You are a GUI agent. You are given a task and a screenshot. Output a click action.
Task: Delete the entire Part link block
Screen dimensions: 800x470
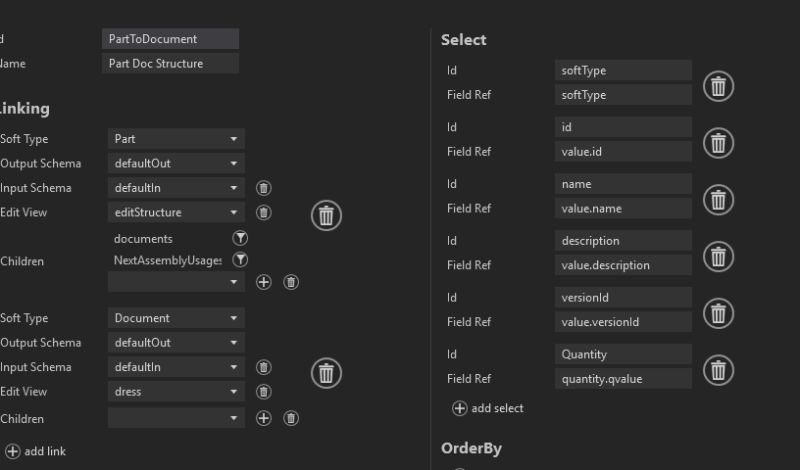[326, 215]
